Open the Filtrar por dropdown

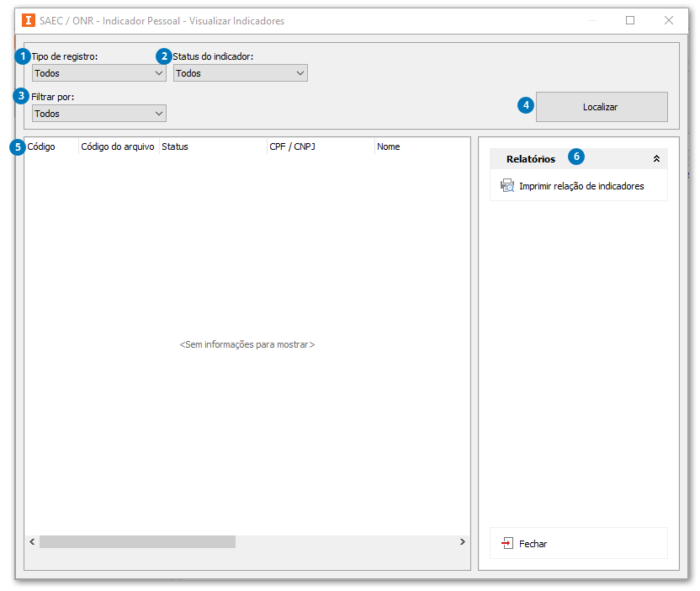[99, 114]
